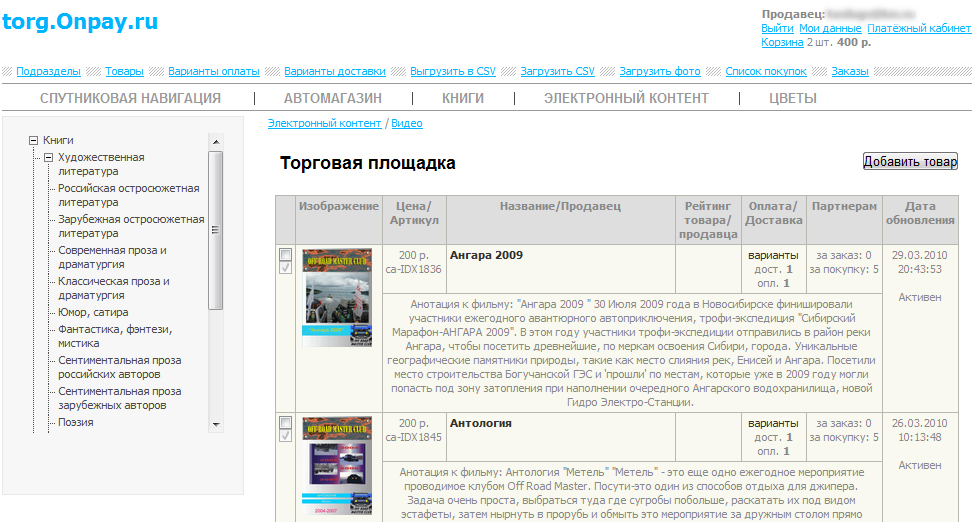Image resolution: width=972 pixels, height=522 pixels.
Task: Open the Загрузить фото link
Action: [659, 72]
